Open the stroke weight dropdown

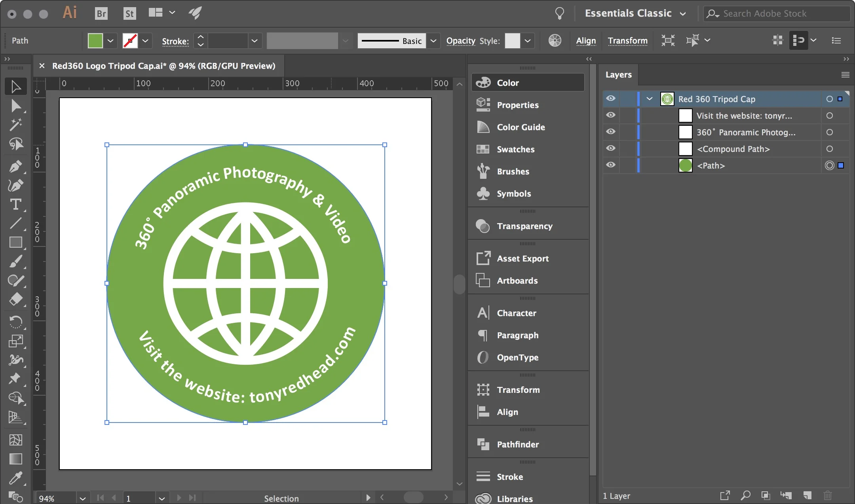255,40
